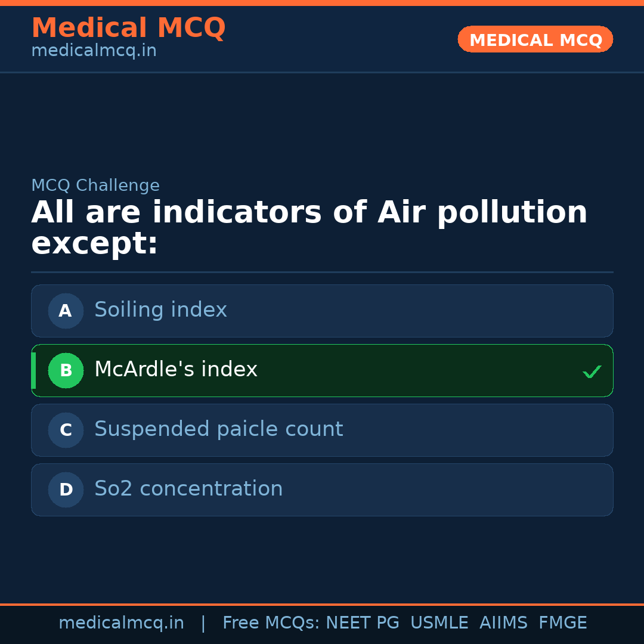Open medicalmcq.in link in footer
The width and height of the screenshot is (644, 644).
pyautogui.click(x=121, y=623)
